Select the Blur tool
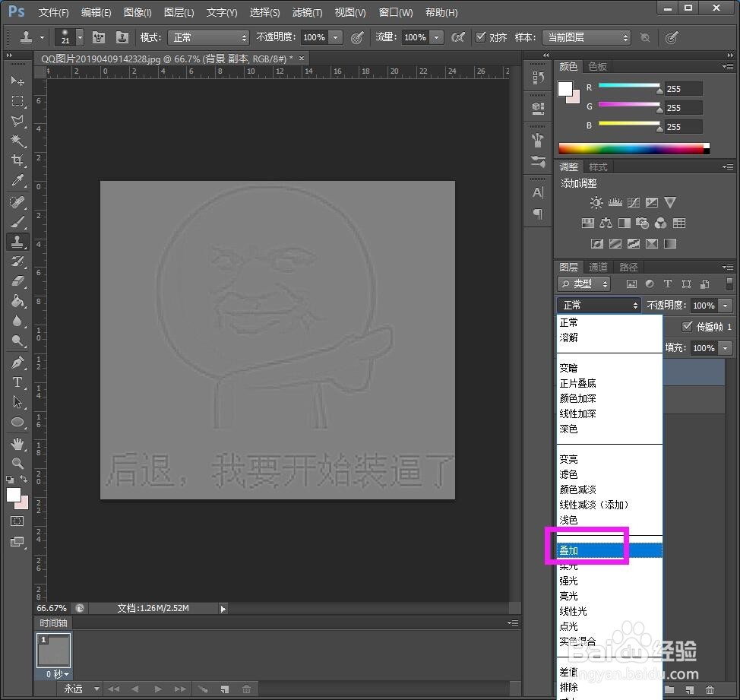The width and height of the screenshot is (740, 700). (17, 321)
